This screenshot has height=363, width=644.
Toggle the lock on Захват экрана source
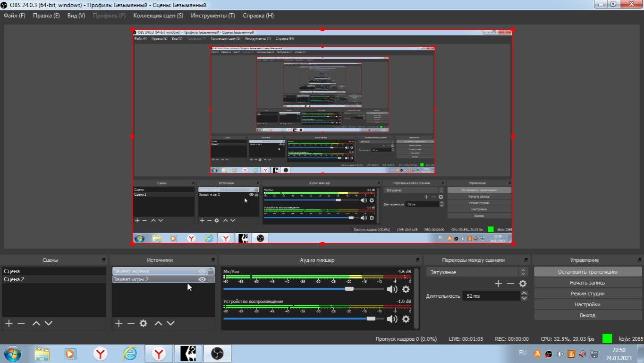pos(211,271)
